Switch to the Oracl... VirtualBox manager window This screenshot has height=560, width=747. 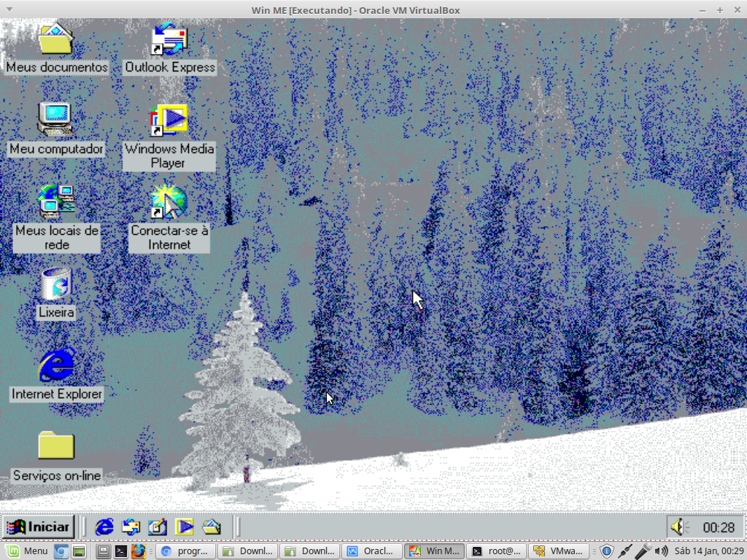372,551
